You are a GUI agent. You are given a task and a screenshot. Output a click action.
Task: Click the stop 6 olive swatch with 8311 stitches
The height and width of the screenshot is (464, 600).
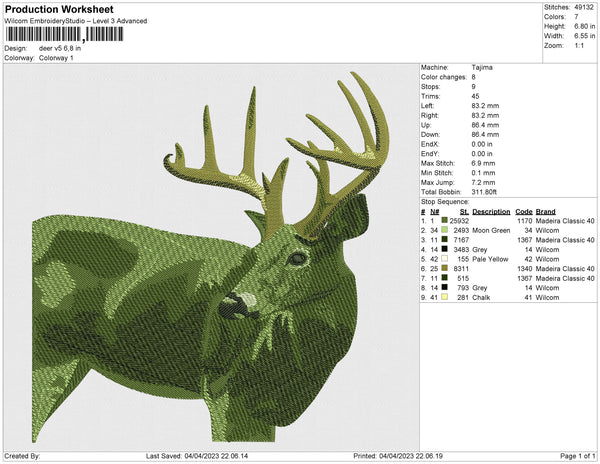(446, 268)
